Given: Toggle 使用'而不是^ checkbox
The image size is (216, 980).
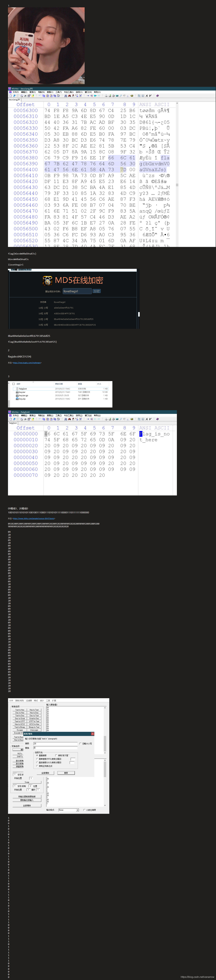Looking at the screenshot, I should tap(56, 755).
